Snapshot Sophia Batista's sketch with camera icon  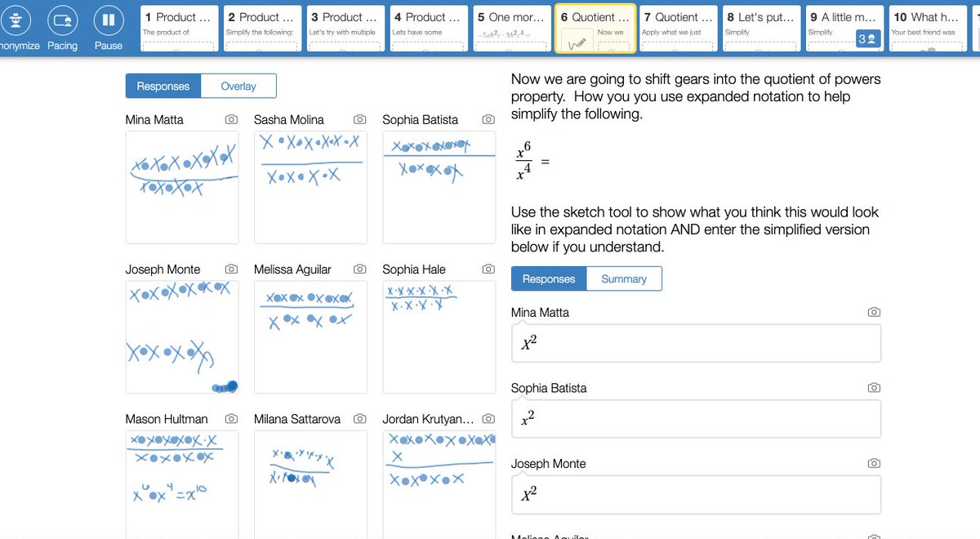click(488, 119)
